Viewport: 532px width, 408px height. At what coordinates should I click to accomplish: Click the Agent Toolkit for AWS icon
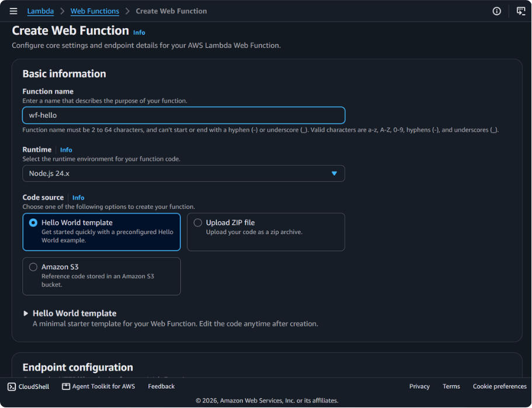tap(66, 386)
